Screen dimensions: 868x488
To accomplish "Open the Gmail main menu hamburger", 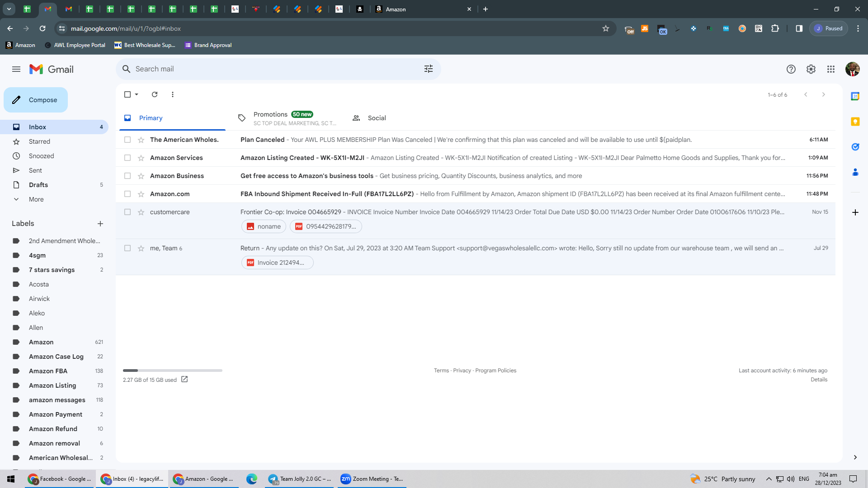I will point(16,69).
